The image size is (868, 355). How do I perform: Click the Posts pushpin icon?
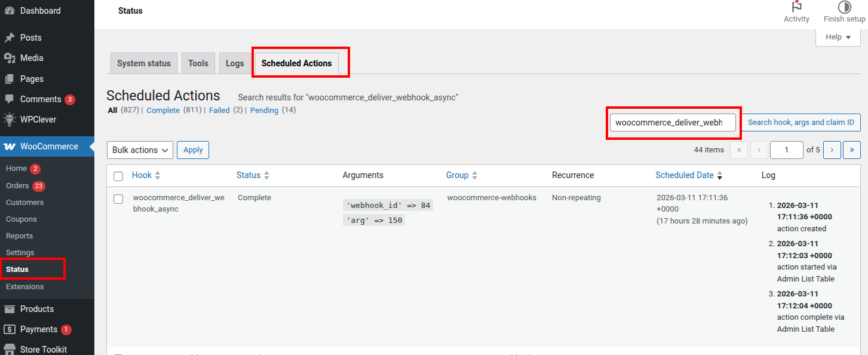tap(10, 38)
